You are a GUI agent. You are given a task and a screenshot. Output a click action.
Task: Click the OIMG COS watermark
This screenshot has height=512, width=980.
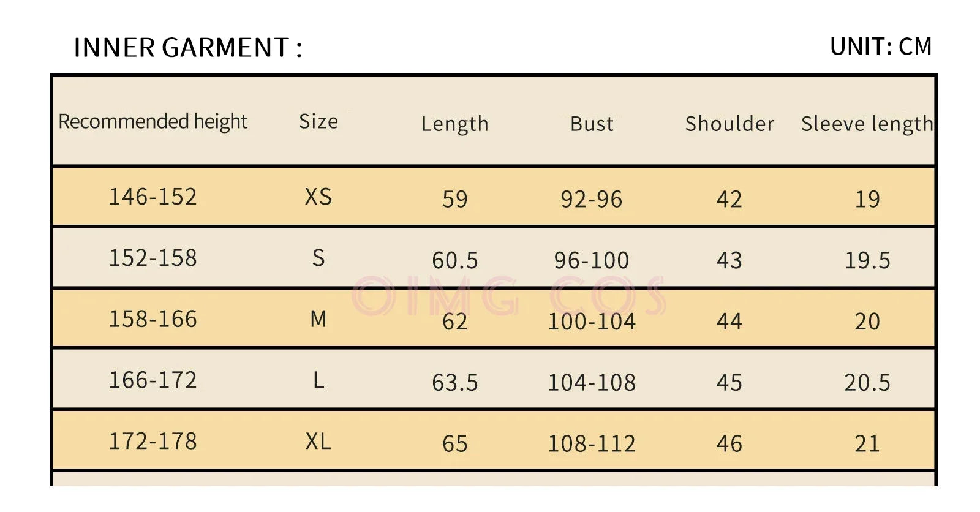coord(508,296)
